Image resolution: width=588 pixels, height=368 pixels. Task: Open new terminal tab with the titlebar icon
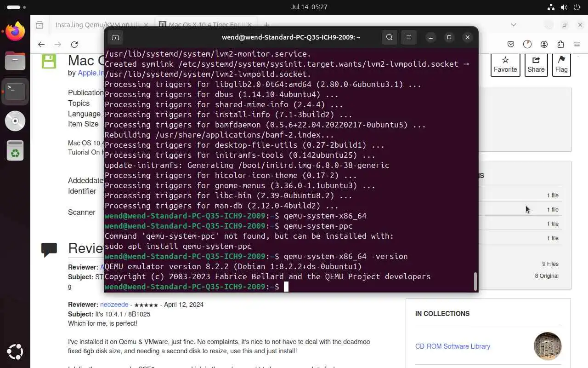point(116,37)
